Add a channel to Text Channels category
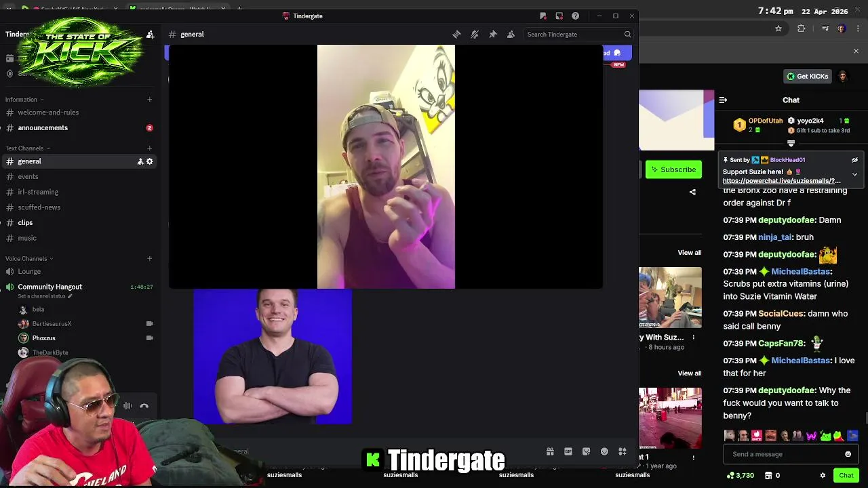The image size is (868, 488). [149, 148]
